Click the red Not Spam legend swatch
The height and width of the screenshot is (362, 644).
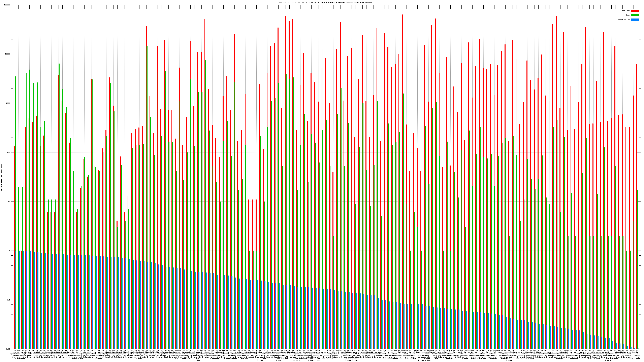(635, 11)
